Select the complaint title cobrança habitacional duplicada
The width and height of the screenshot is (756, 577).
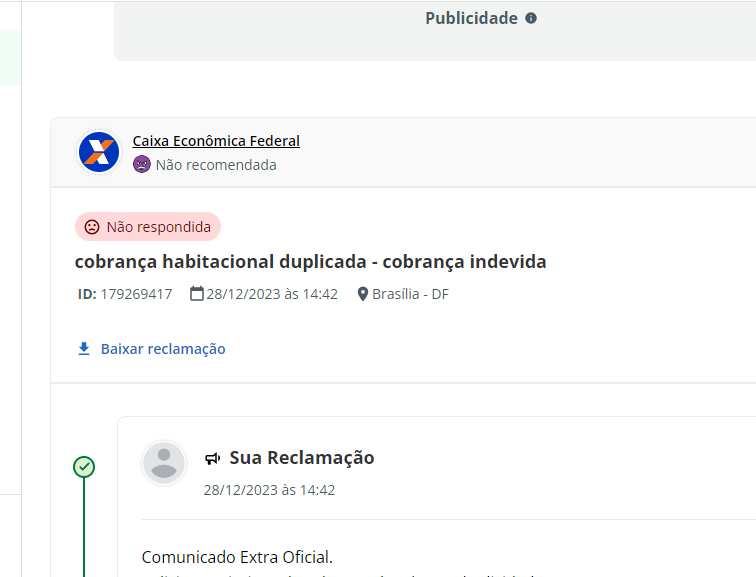coord(310,262)
